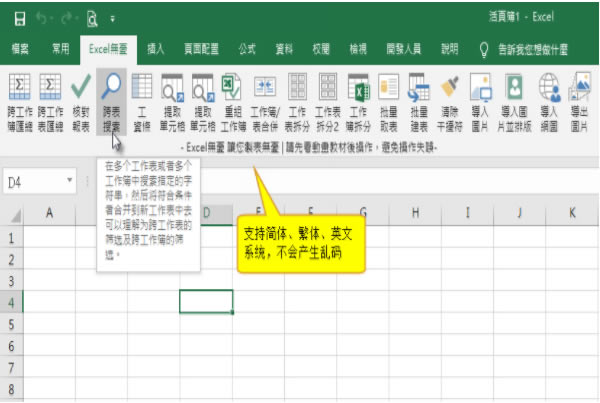600x403 pixels.
Task: Click the lightbulb Tell Me icon
Action: pos(484,49)
